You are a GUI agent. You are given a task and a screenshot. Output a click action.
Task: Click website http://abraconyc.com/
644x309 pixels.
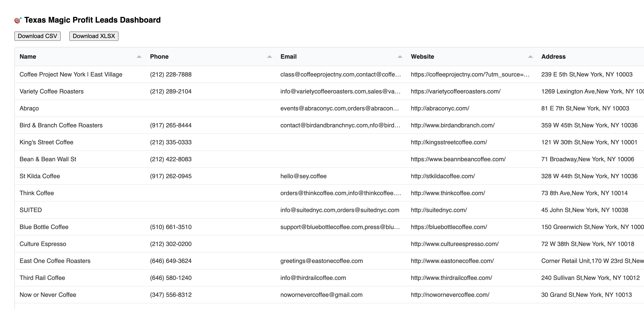[440, 108]
